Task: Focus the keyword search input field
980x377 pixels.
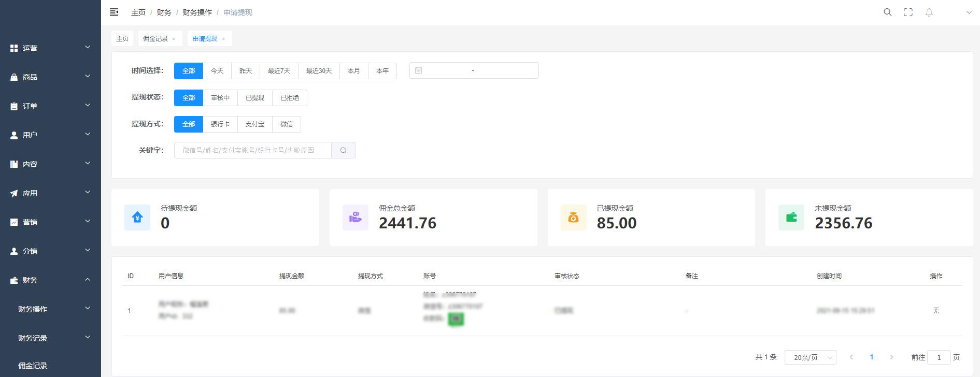Action: [253, 150]
